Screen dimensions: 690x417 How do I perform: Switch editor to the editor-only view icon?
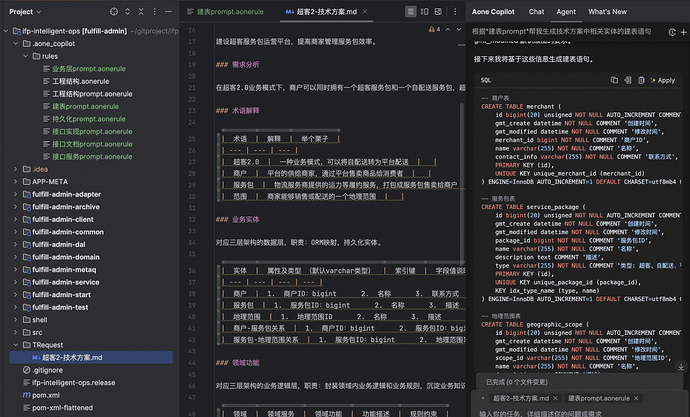pyautogui.click(x=411, y=12)
